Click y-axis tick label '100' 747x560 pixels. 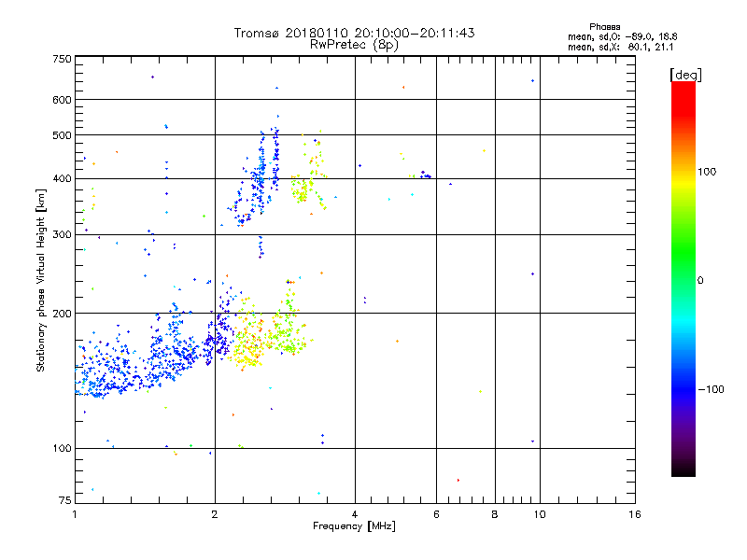pyautogui.click(x=62, y=449)
